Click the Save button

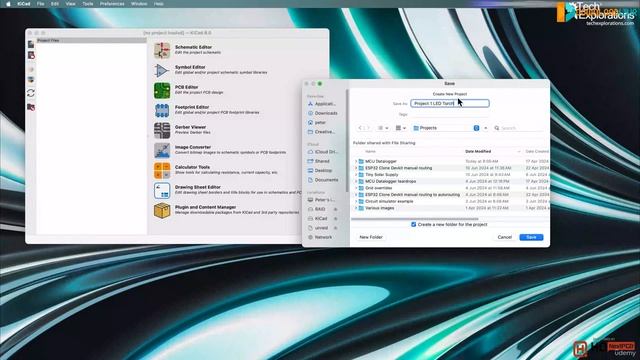tap(531, 237)
